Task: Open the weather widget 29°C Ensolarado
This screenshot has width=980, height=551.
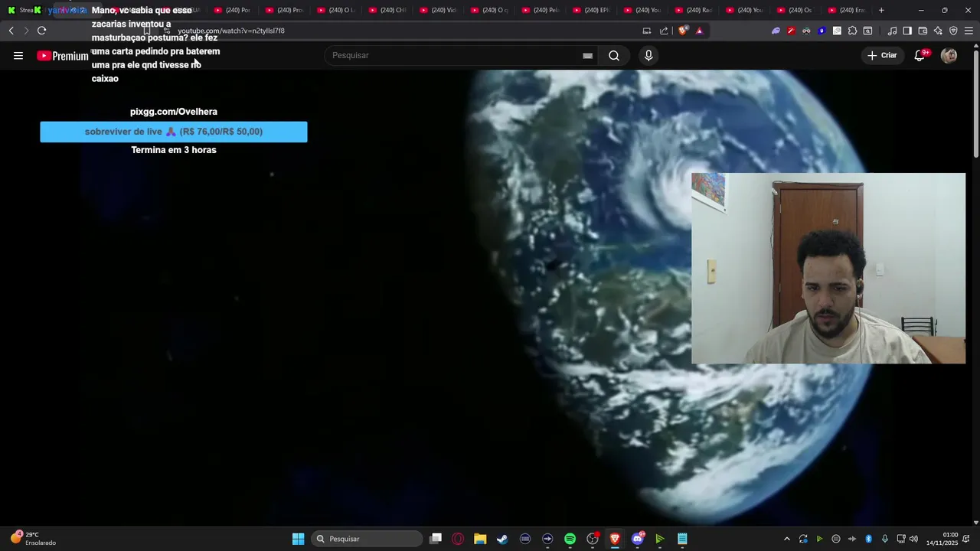Action: tap(32, 539)
